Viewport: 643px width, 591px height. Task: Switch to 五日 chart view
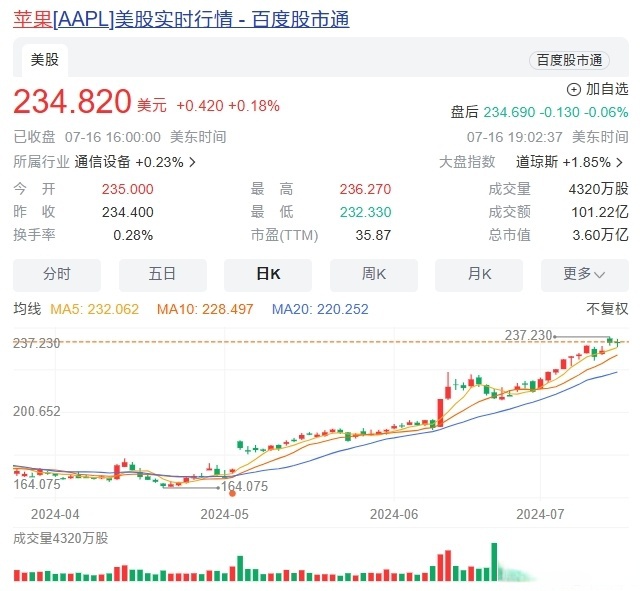(162, 274)
